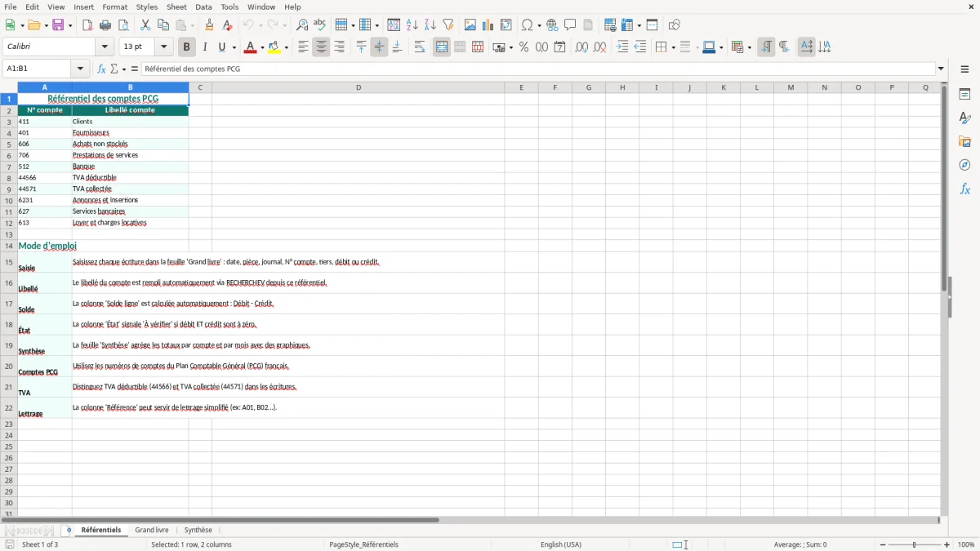Switch to Grand livre sheet tab
The width and height of the screenshot is (980, 551).
point(152,530)
